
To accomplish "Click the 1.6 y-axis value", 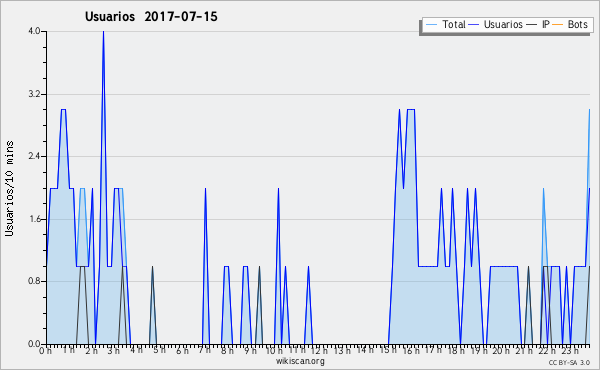I will click(x=34, y=219).
